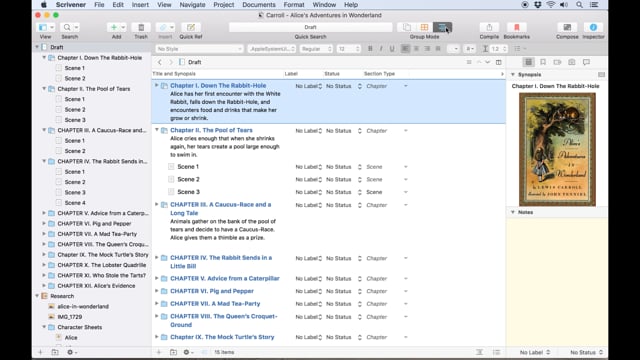Collapse the Notes section in the inspector
Viewport: 640px width, 360px height.
coord(513,212)
